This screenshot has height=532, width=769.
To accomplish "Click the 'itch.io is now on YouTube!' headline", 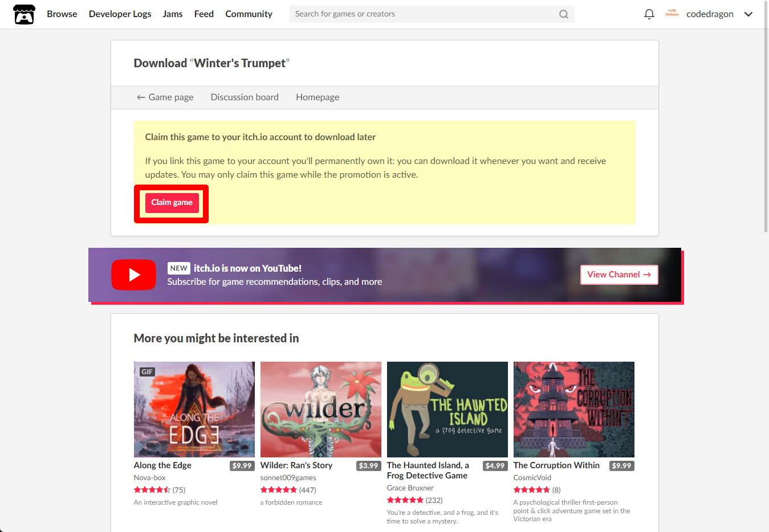I will point(247,268).
